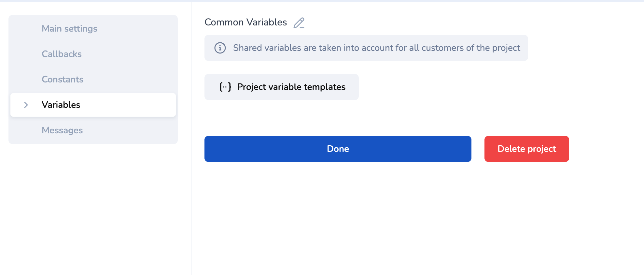Click the Shared variables info banner text

[376, 48]
